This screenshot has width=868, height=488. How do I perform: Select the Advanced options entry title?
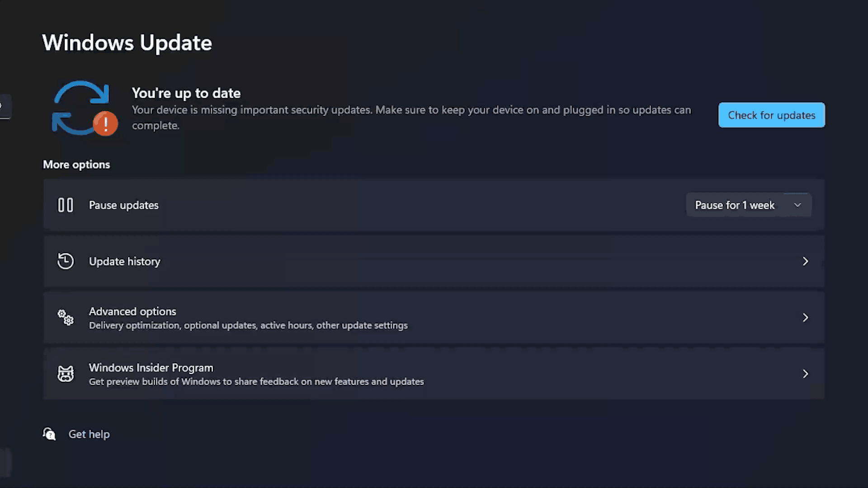[132, 311]
